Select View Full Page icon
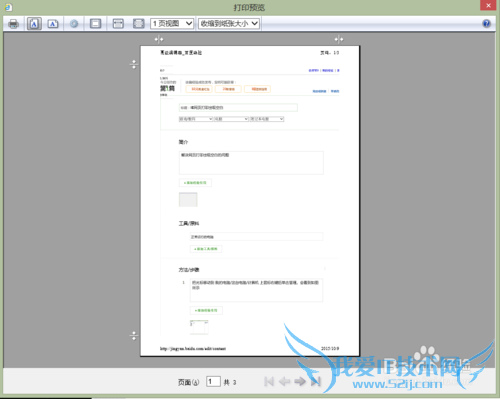500x399 pixels. coord(138,24)
